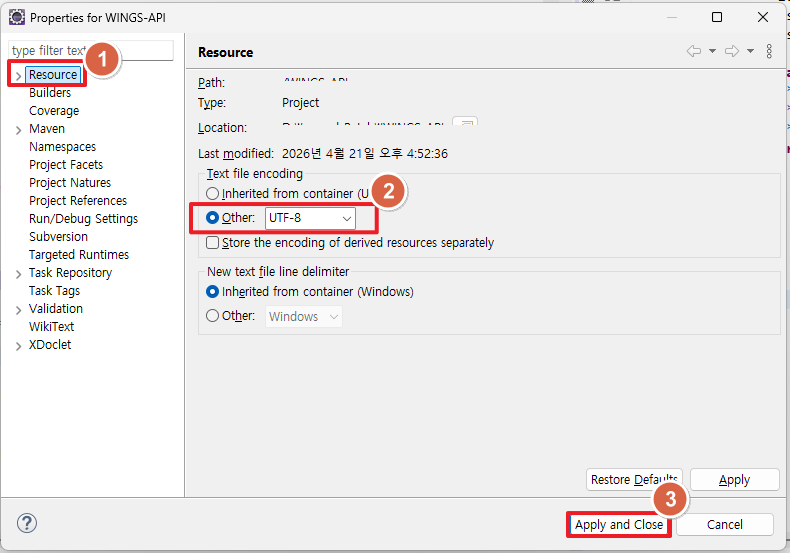Click the back navigation arrow icon
This screenshot has height=553, width=790.
click(x=694, y=52)
